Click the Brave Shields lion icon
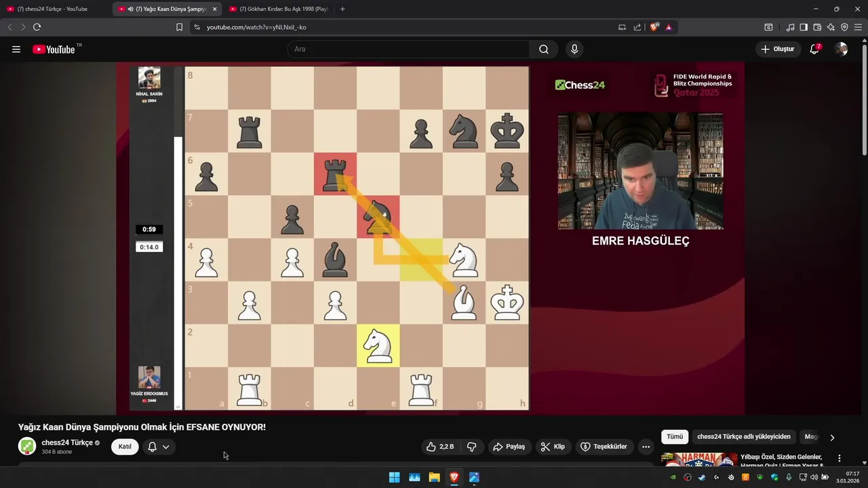The height and width of the screenshot is (488, 868). [654, 27]
